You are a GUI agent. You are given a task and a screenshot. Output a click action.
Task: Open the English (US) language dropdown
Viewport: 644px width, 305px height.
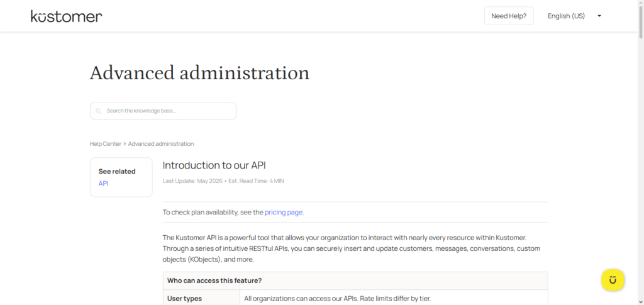click(x=574, y=16)
